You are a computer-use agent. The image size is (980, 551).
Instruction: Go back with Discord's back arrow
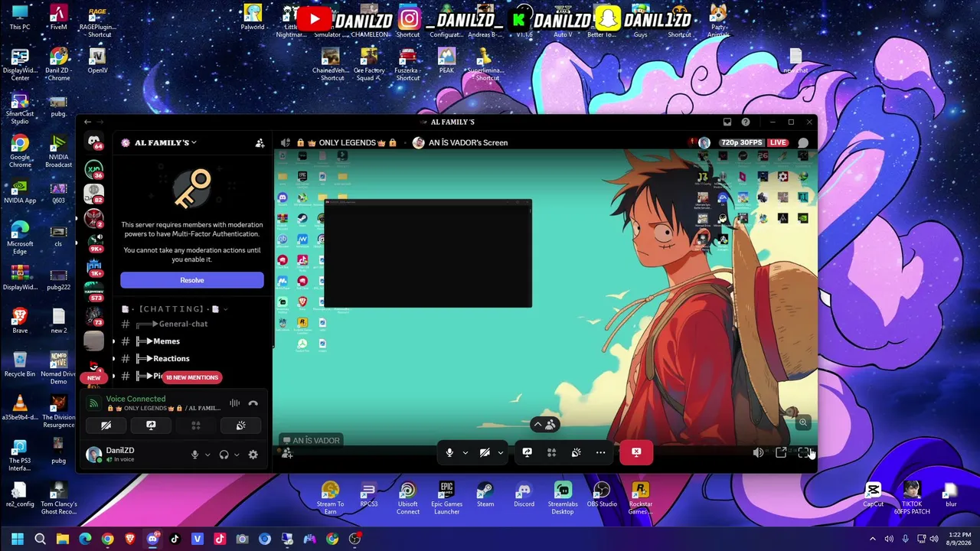(x=87, y=122)
